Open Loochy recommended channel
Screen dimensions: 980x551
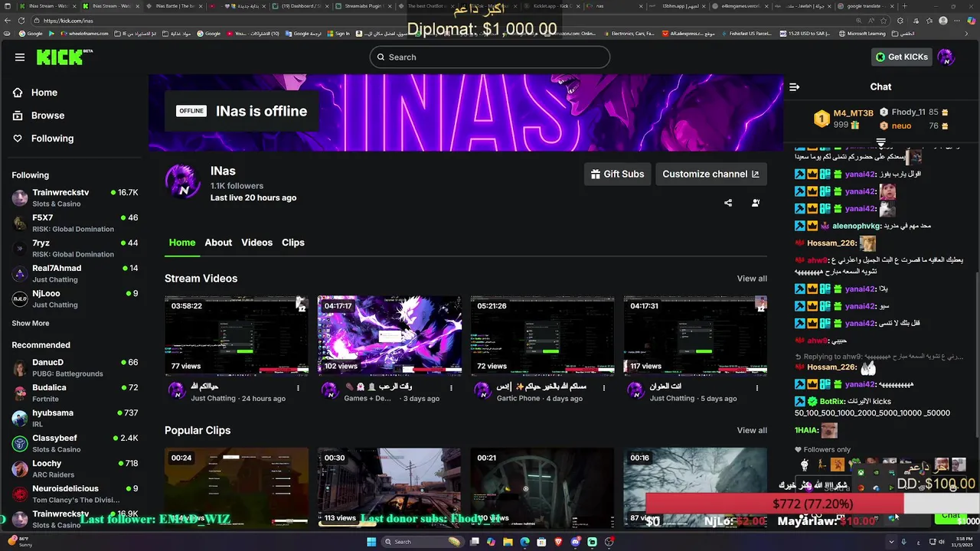point(74,469)
